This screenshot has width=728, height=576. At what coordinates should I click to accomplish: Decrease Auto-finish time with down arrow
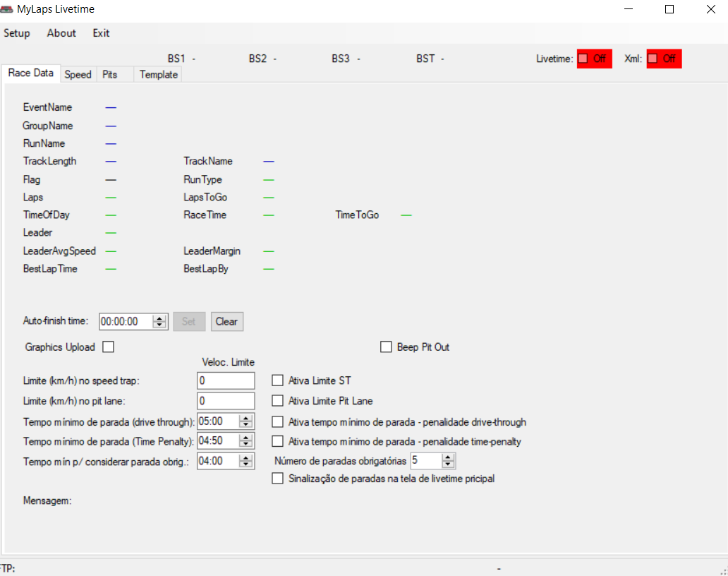click(159, 325)
